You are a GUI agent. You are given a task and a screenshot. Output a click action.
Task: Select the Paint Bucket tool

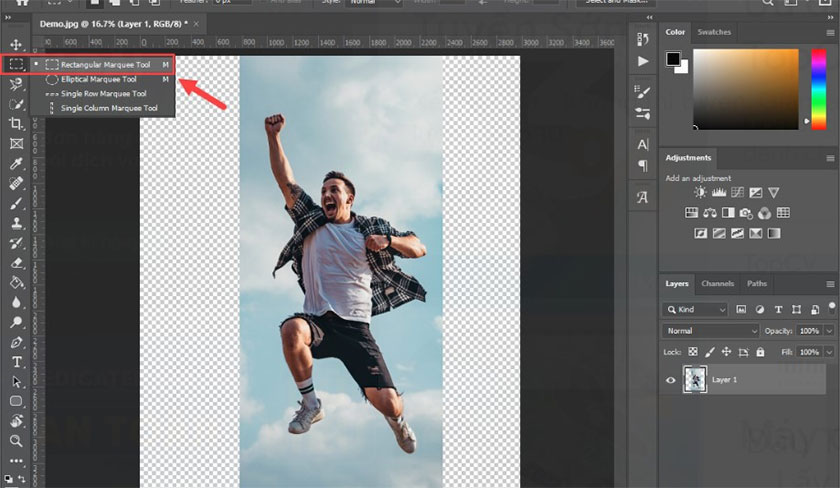click(x=16, y=282)
